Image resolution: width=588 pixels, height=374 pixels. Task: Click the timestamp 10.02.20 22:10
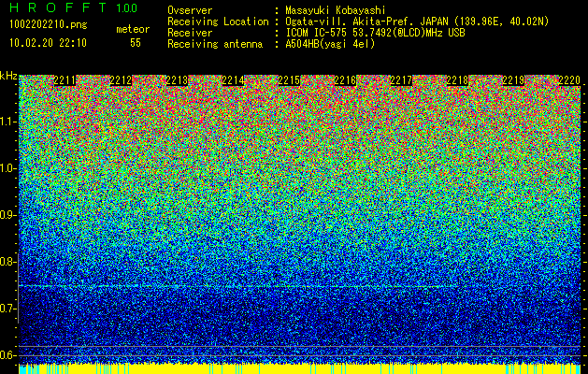tap(48, 43)
